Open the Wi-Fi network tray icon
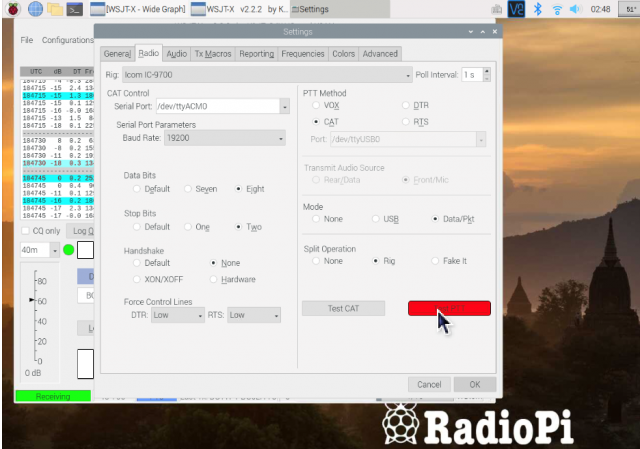Image resolution: width=640 pixels, height=449 pixels. point(557,9)
